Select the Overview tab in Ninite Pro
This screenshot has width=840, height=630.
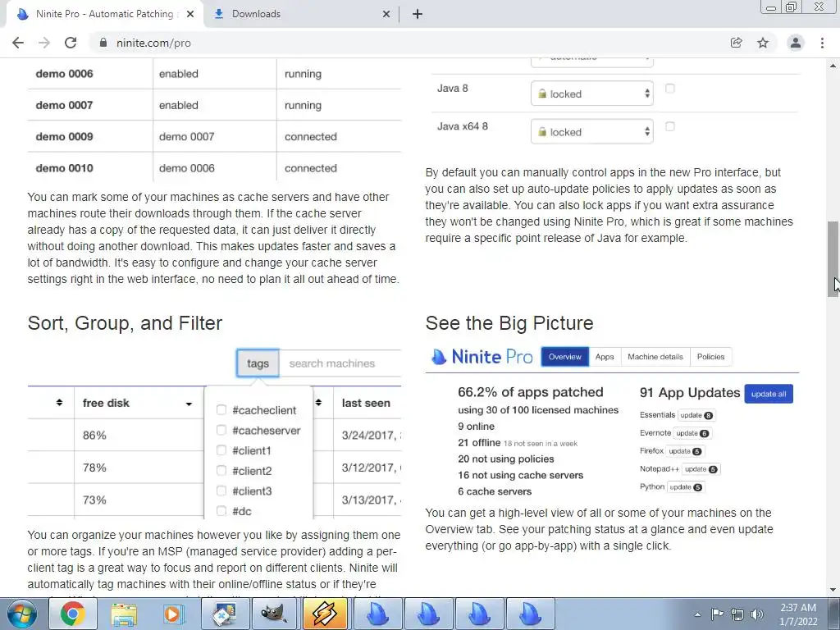pos(564,357)
